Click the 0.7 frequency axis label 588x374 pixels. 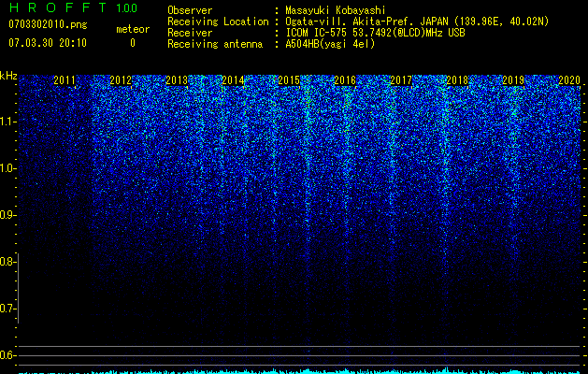(7, 309)
